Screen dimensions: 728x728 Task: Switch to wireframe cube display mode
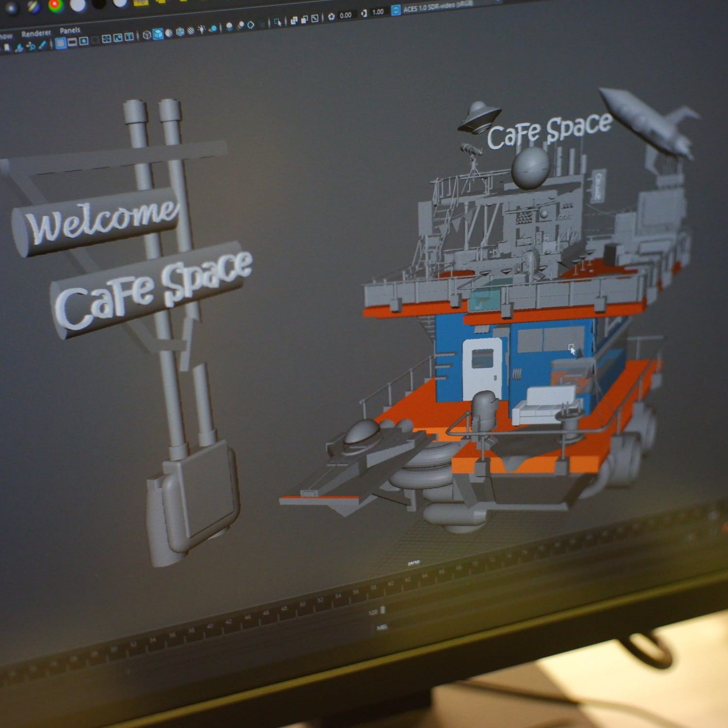[x=147, y=35]
